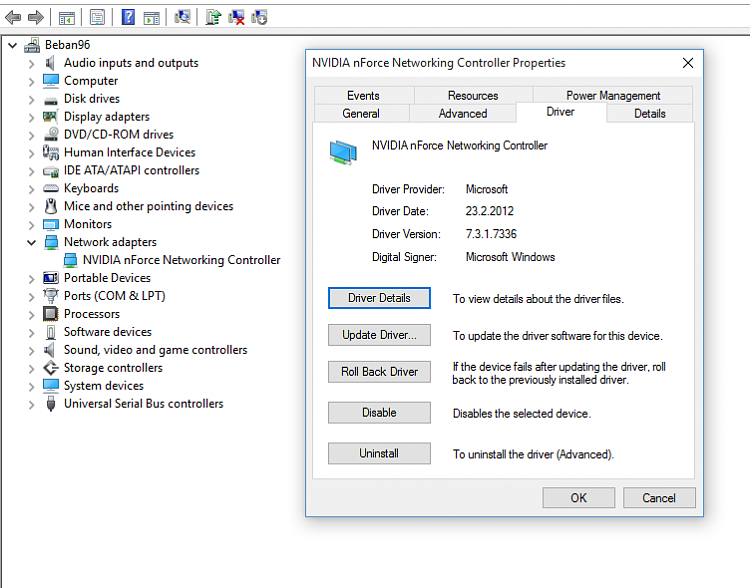The width and height of the screenshot is (750, 588).
Task: Click the Microsoft Windows digital signer value
Action: tap(510, 257)
